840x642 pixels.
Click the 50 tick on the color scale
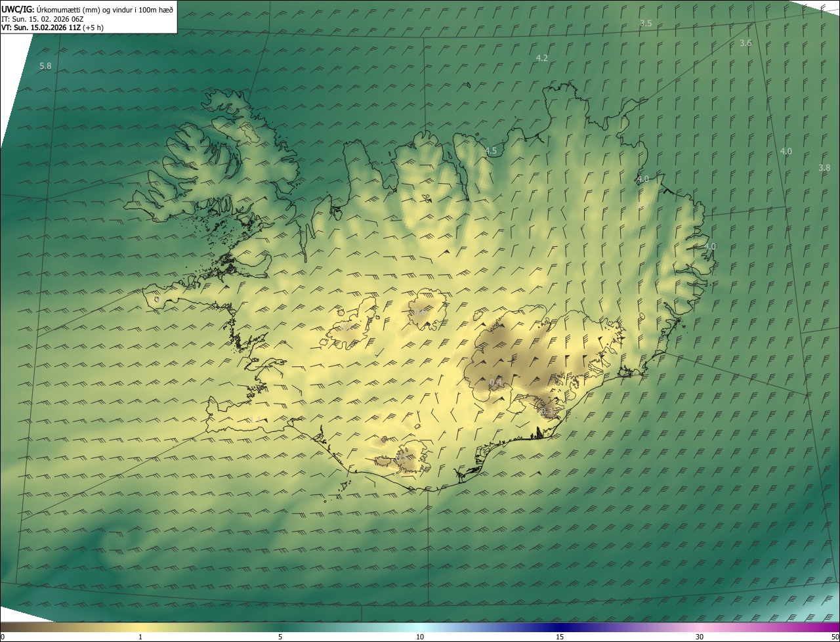tap(835, 637)
